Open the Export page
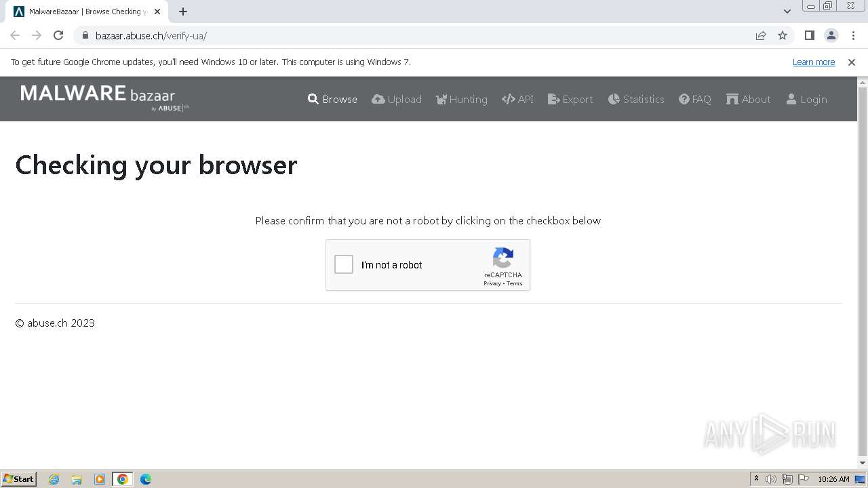The image size is (868, 488). coord(570,99)
